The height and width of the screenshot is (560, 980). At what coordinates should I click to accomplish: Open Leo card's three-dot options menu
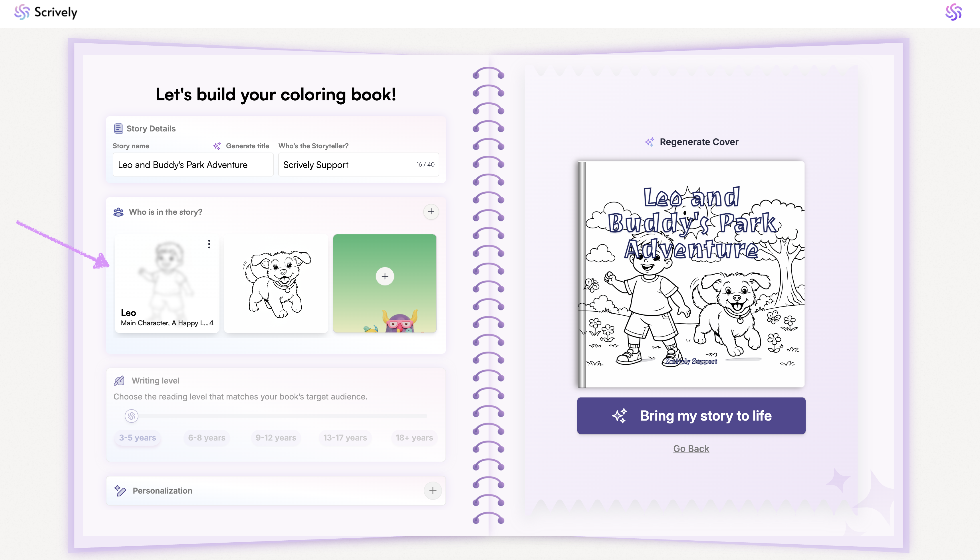point(209,244)
